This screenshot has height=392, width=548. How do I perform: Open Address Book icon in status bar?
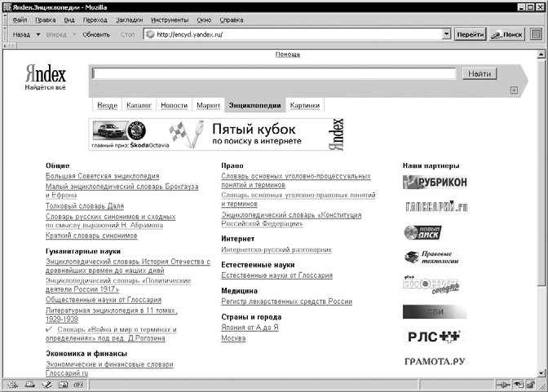pos(63,385)
